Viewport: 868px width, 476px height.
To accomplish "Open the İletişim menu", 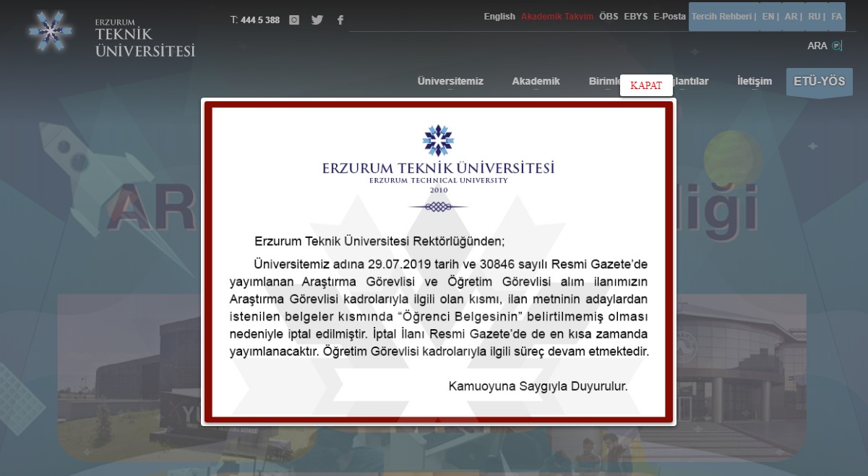I will [x=755, y=81].
